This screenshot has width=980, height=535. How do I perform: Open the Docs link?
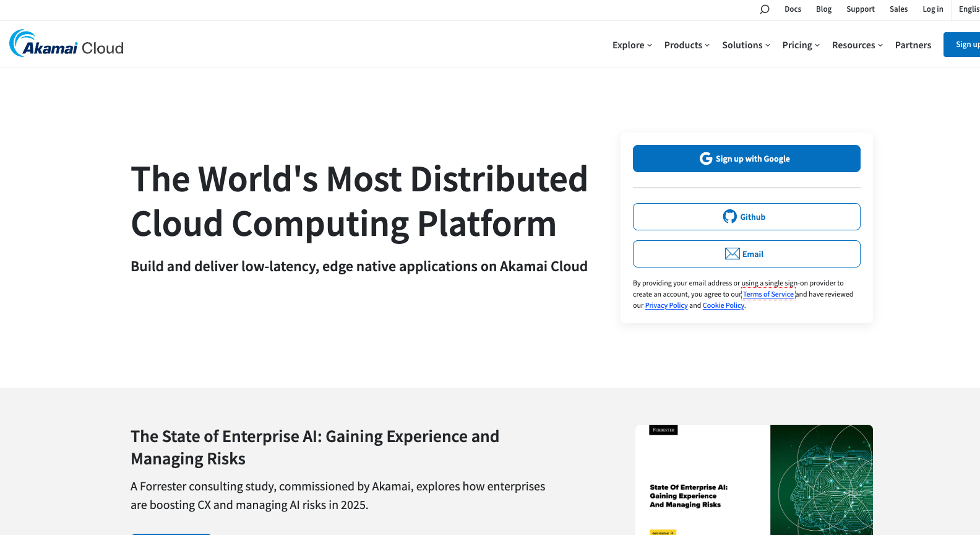click(793, 9)
